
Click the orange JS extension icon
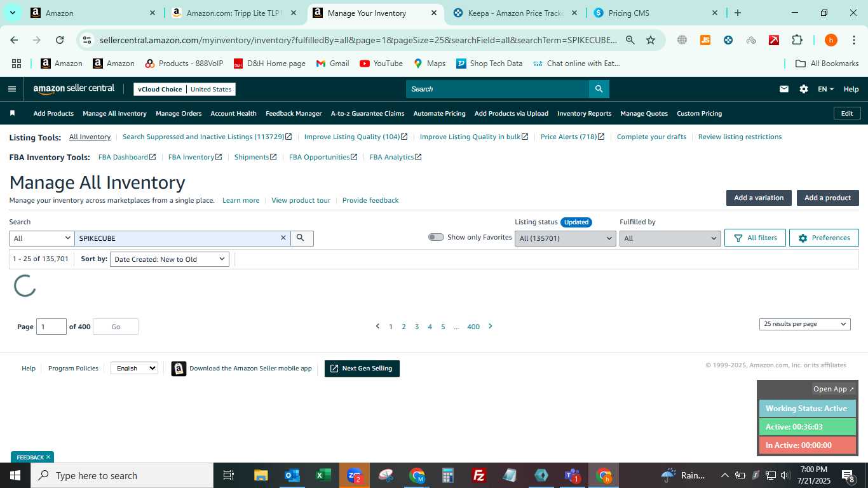click(x=705, y=40)
